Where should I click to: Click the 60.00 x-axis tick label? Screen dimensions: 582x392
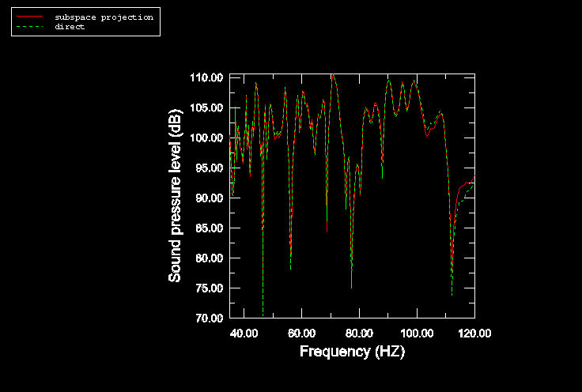tap(302, 333)
